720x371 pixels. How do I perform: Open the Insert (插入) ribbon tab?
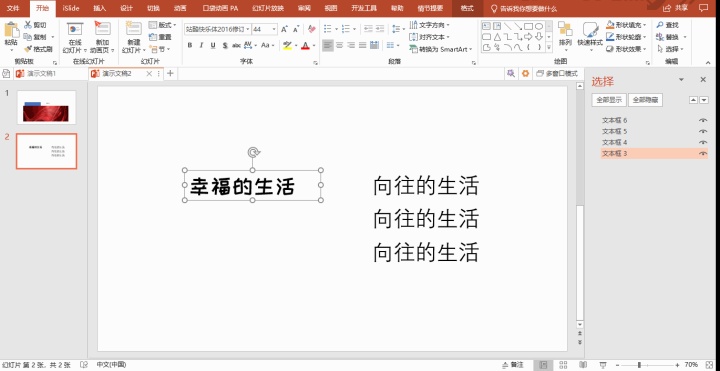pos(99,8)
